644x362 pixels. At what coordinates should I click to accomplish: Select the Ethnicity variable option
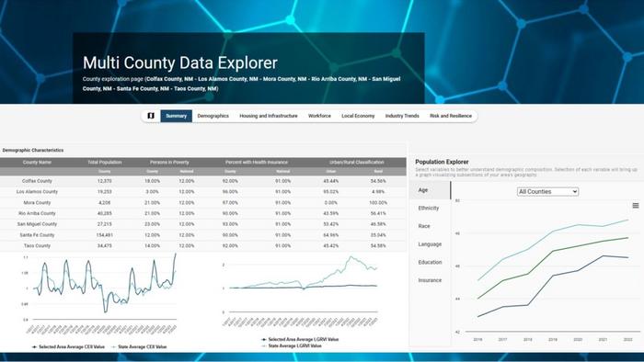click(x=429, y=209)
